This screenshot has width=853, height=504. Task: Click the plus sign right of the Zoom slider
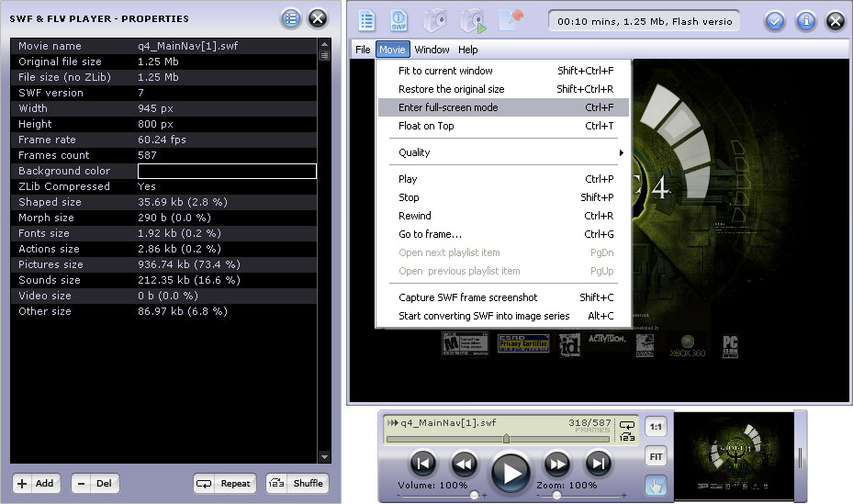623,496
